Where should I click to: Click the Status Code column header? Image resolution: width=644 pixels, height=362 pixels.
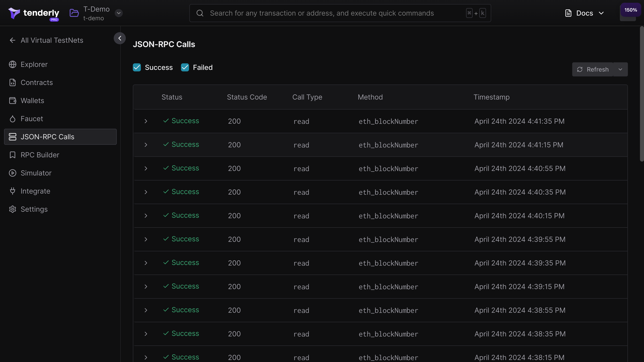point(247,97)
